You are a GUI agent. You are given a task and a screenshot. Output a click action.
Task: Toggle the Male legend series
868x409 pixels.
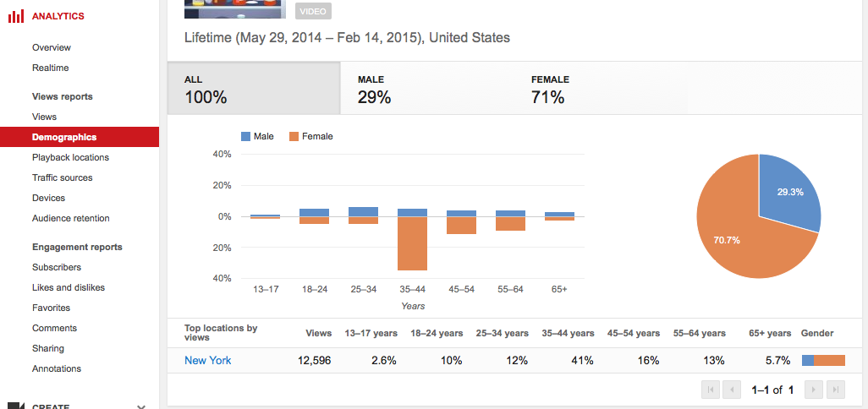257,136
